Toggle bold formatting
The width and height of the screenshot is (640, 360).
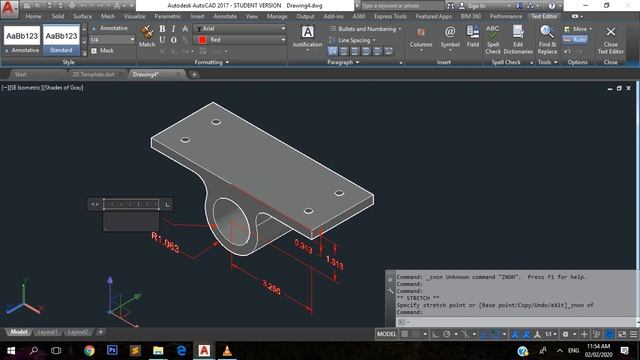[162, 29]
